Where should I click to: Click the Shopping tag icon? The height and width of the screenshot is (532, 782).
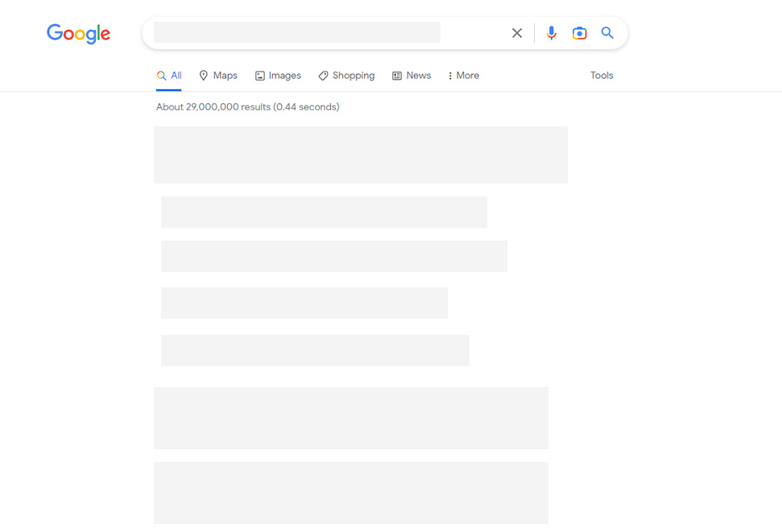(323, 76)
